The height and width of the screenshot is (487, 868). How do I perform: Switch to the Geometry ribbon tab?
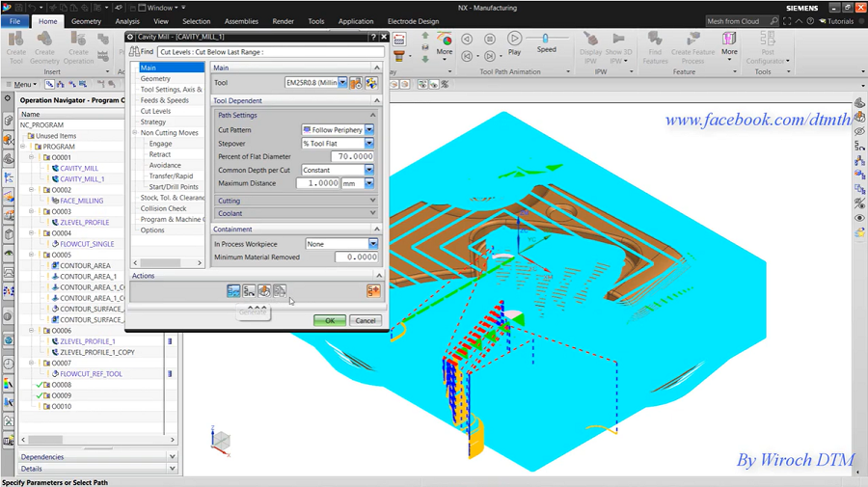coord(87,21)
